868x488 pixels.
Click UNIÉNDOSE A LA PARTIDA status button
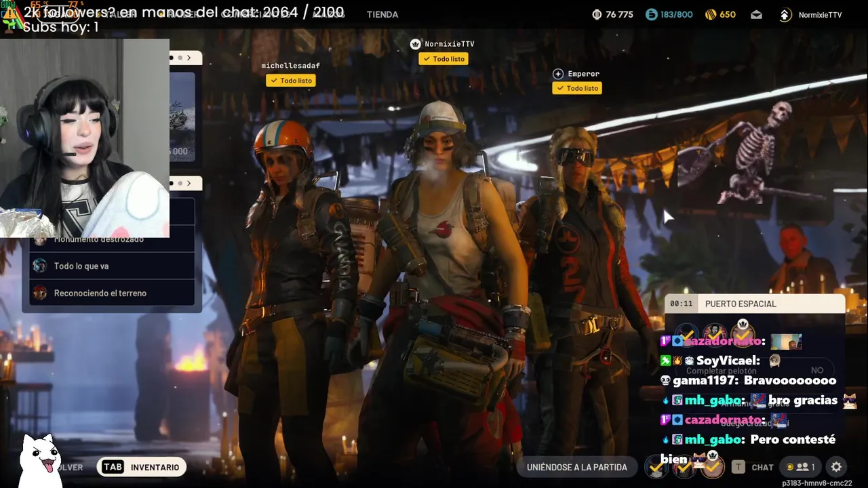coord(577,467)
